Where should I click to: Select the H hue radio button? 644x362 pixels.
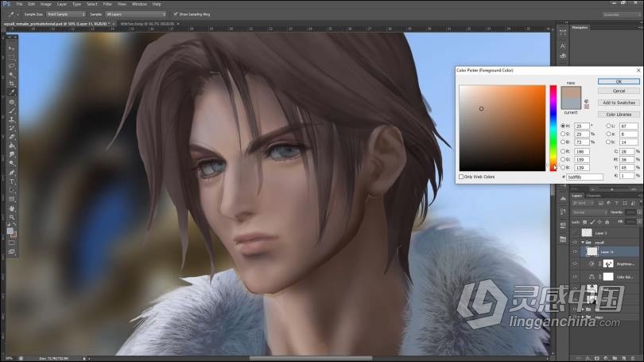tap(563, 126)
